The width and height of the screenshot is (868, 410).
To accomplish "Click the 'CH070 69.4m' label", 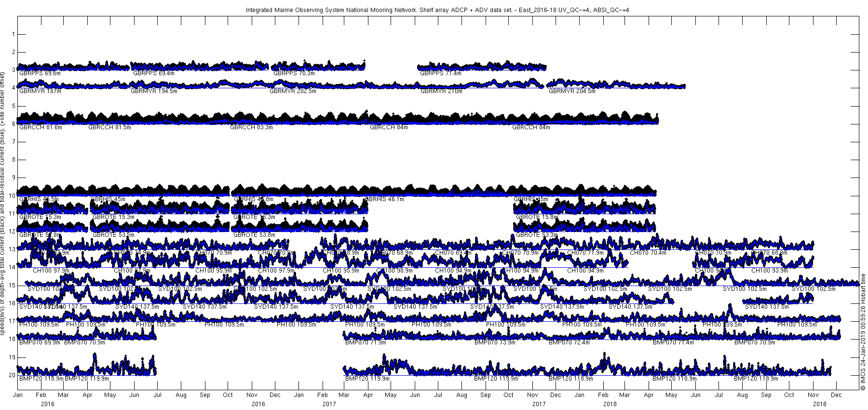I will pyautogui.click(x=453, y=253).
